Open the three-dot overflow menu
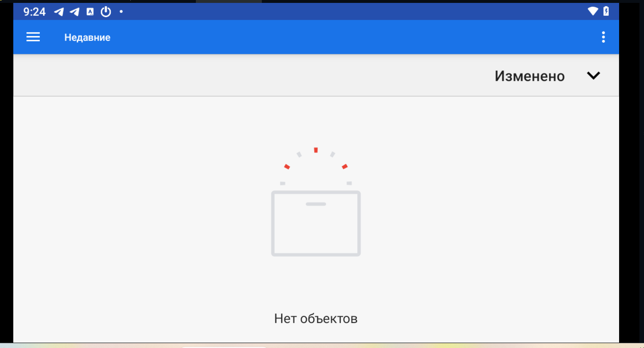The image size is (644, 348). (x=603, y=37)
